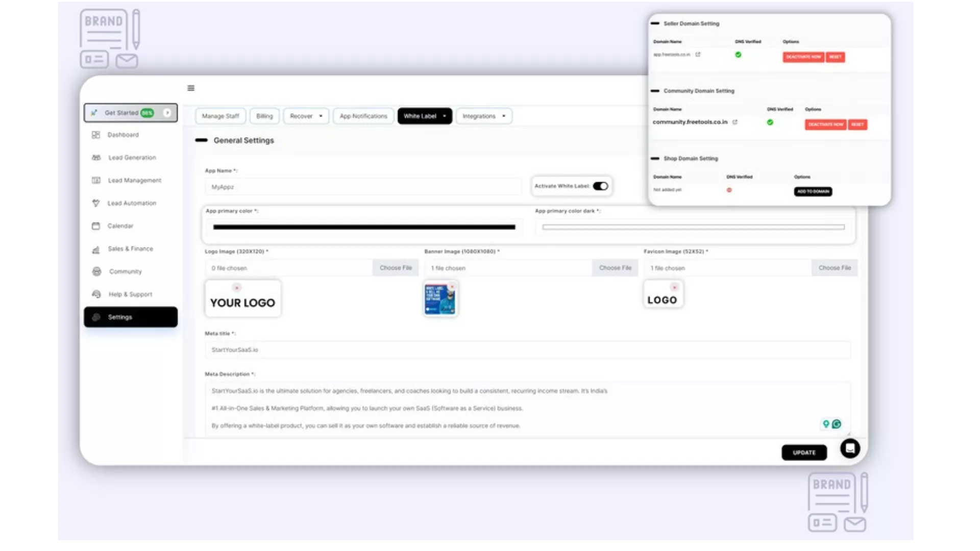Choose file for Favicon image
This screenshot has height=551, width=980.
click(834, 268)
